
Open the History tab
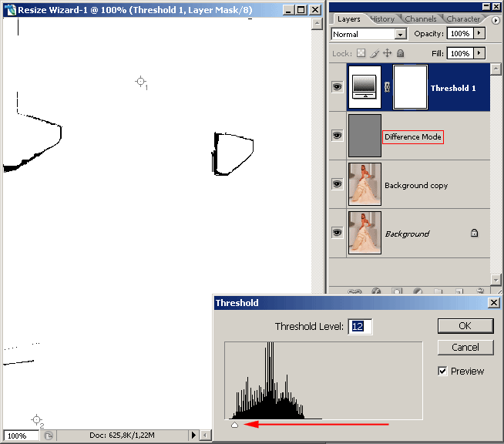pyautogui.click(x=382, y=18)
